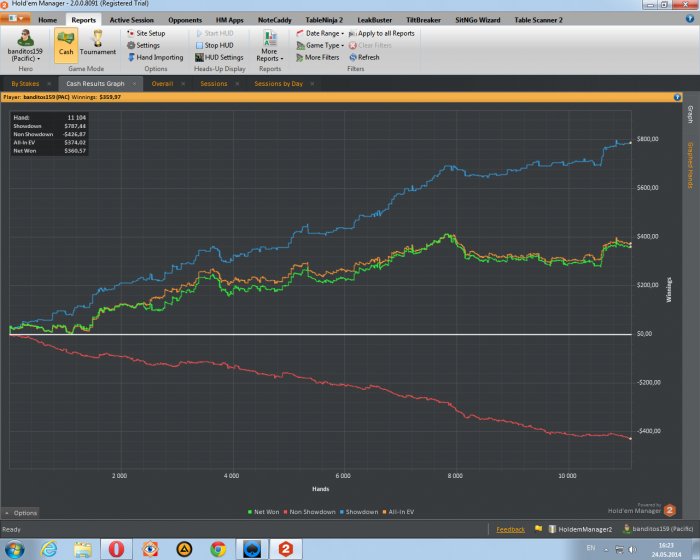
Task: Switch to Tournament game mode
Action: click(x=97, y=42)
